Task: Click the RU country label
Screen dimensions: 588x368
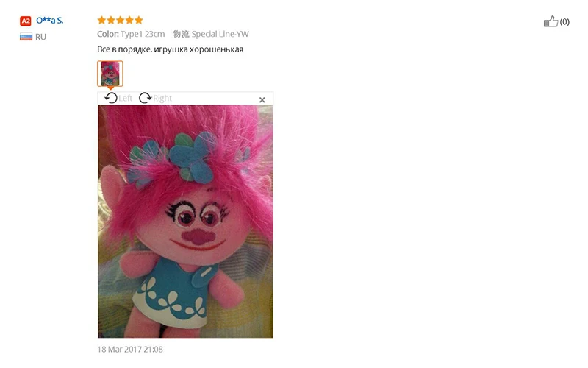Action: (41, 37)
